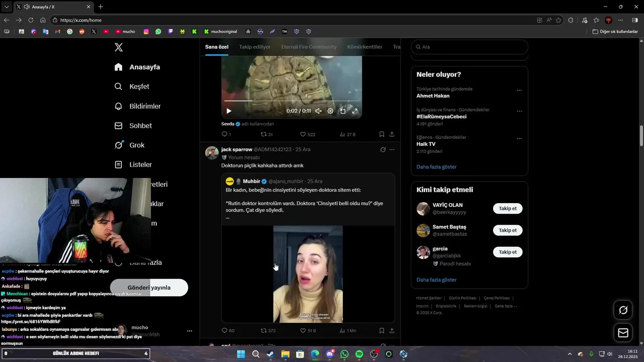Open more options for Halk TV trend
This screenshot has width=644, height=362.
pos(519,139)
